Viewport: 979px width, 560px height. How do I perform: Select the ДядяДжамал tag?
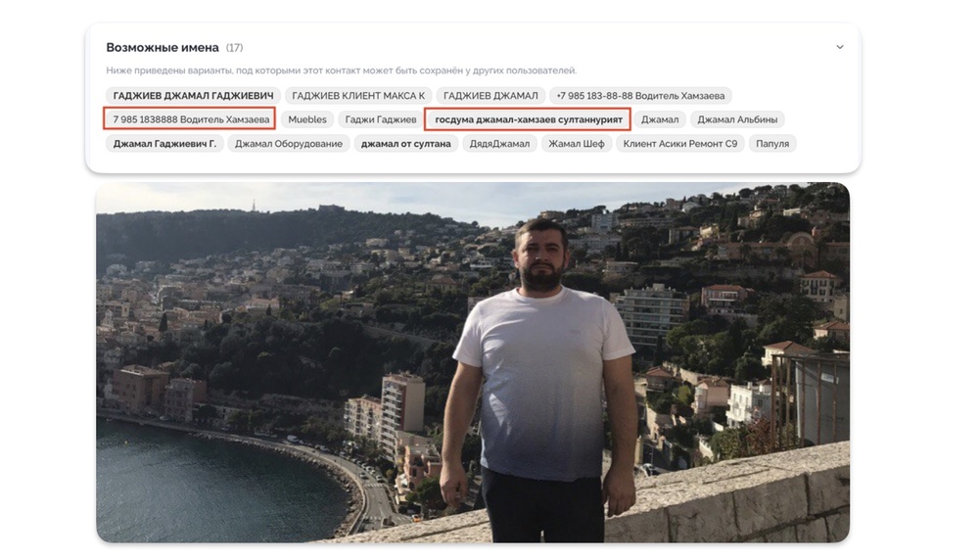499,144
